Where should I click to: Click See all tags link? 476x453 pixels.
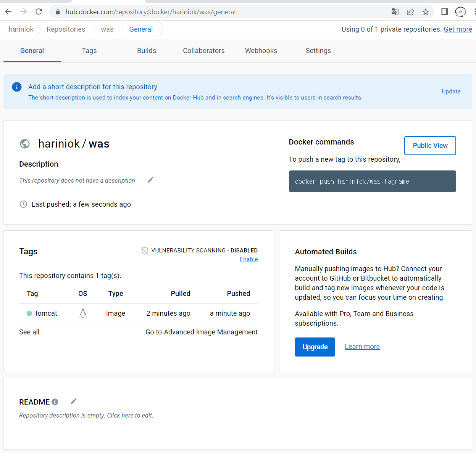(x=29, y=332)
